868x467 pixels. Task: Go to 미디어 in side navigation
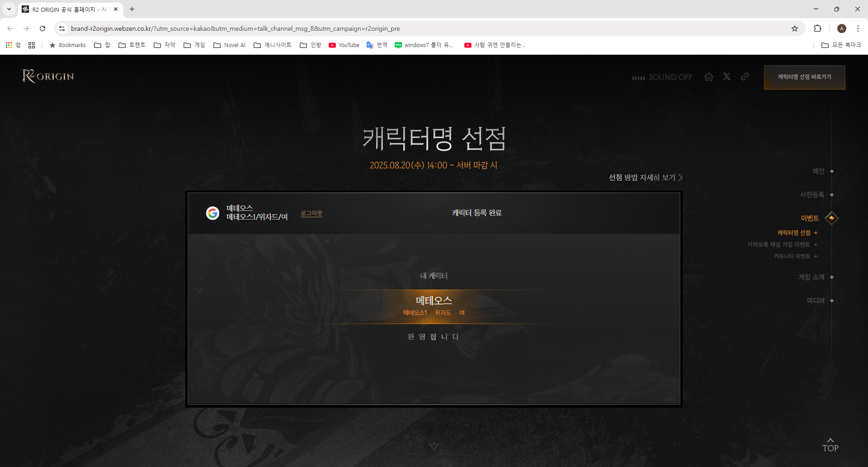point(816,300)
